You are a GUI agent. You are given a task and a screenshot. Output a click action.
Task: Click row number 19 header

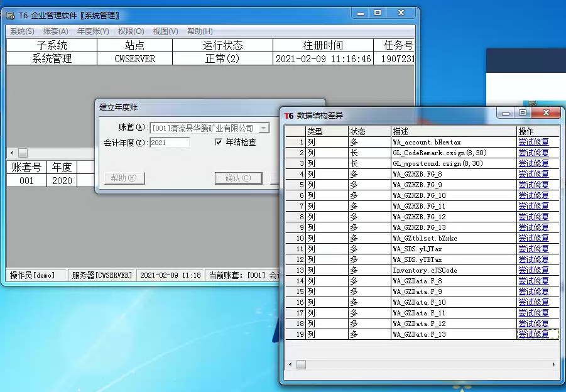[x=296, y=334]
